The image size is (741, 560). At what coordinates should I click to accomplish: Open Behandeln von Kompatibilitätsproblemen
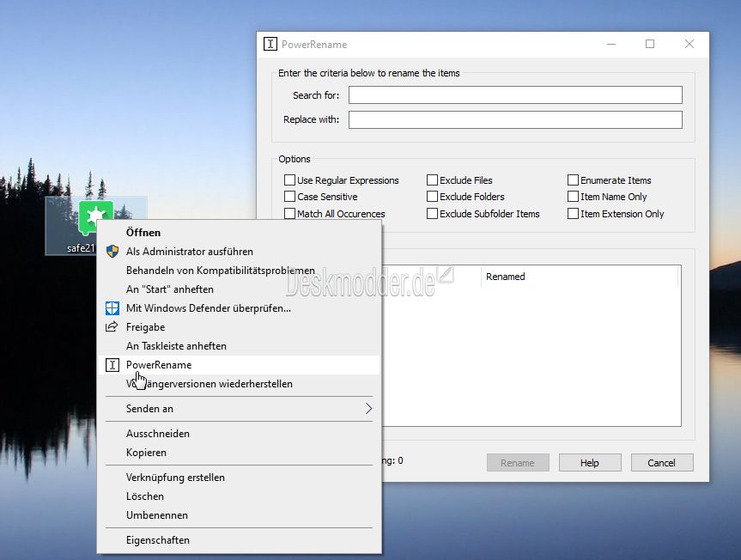[238, 271]
